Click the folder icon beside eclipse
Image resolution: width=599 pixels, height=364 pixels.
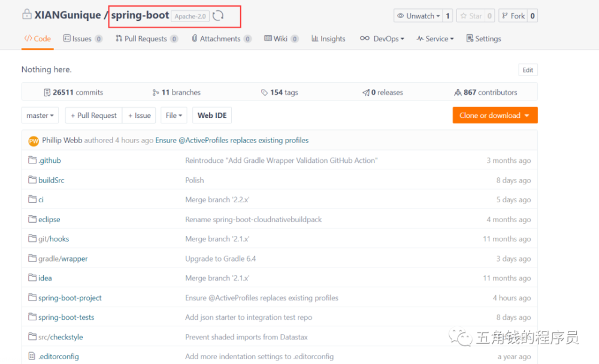pos(32,219)
